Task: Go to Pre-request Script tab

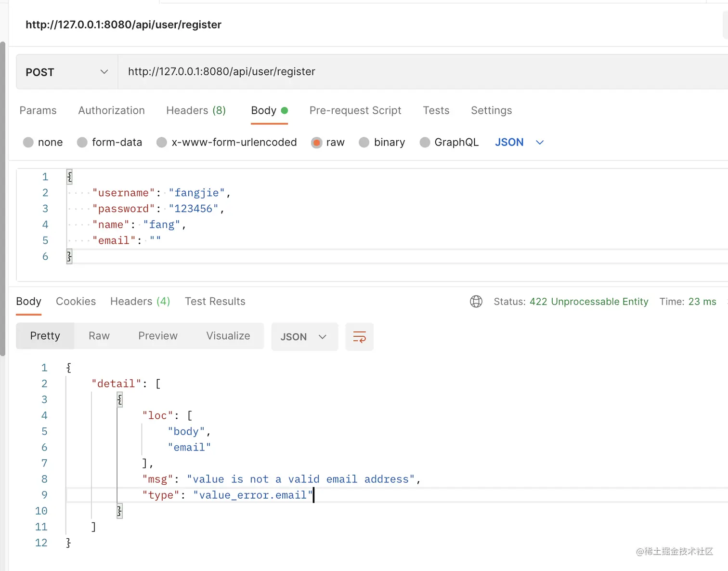Action: tap(355, 110)
